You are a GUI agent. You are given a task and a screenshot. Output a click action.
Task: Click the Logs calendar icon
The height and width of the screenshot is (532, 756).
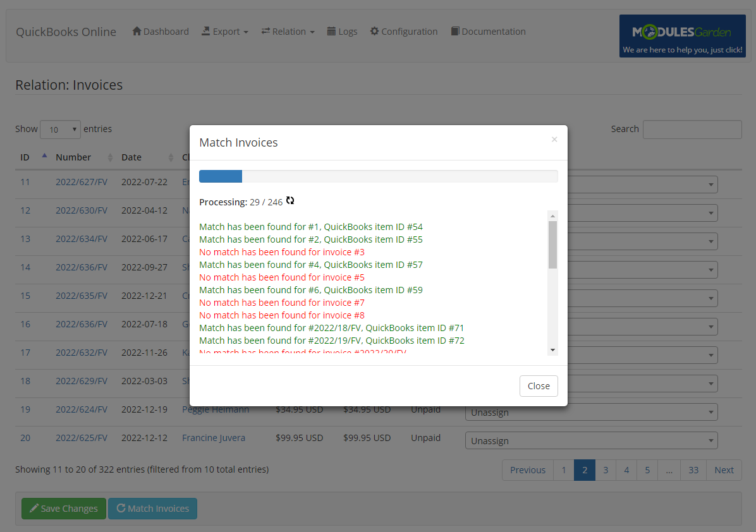331,32
